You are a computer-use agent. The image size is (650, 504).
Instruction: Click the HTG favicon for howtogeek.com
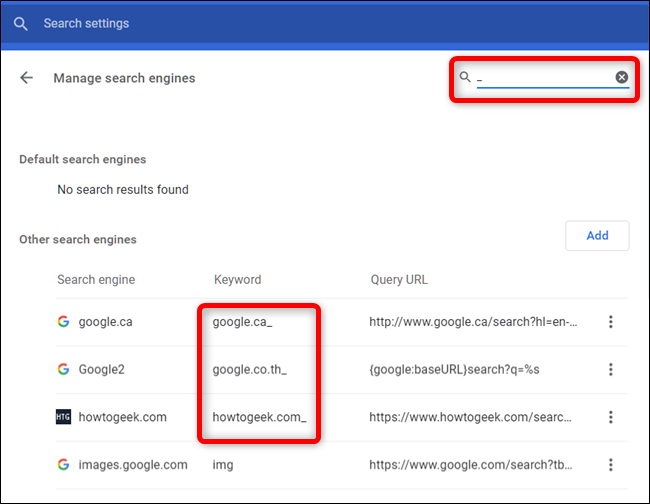pyautogui.click(x=63, y=417)
